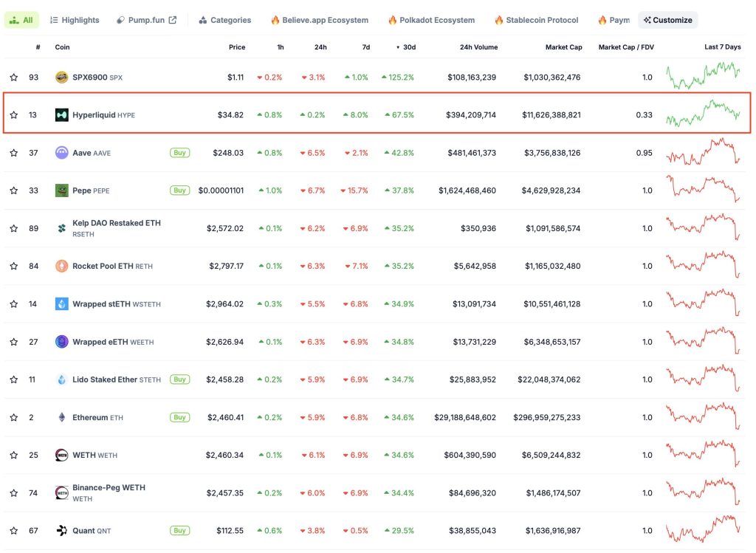
Task: Switch to the Highlights tab
Action: [x=75, y=20]
